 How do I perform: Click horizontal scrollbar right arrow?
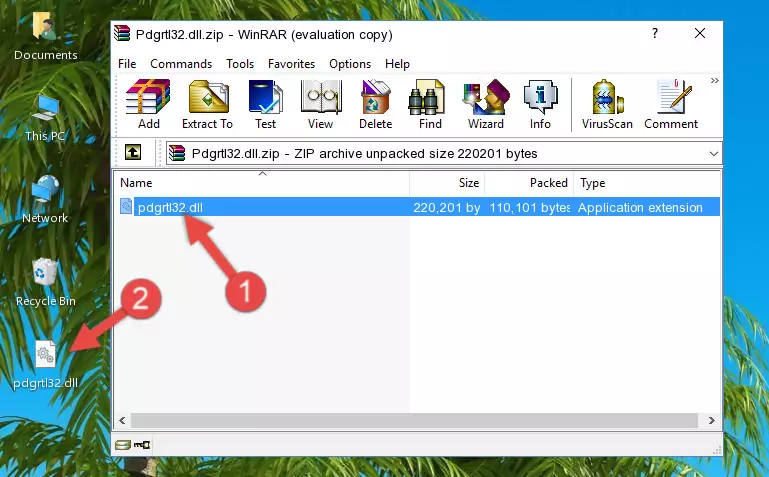(712, 420)
